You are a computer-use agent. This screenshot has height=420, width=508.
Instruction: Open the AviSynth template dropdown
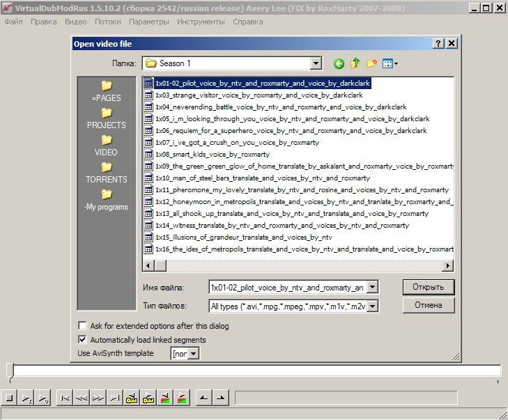[x=193, y=353]
